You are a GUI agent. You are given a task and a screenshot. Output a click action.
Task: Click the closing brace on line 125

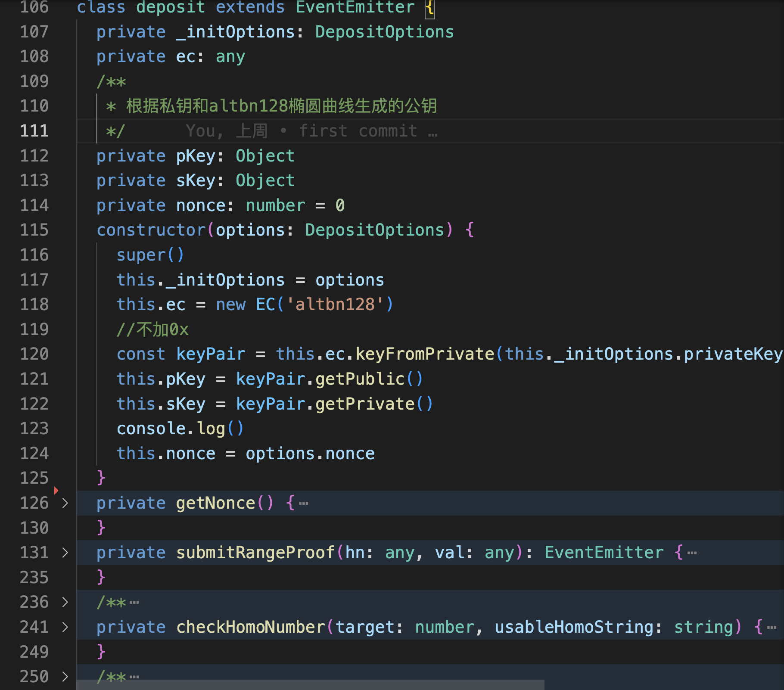(x=101, y=478)
